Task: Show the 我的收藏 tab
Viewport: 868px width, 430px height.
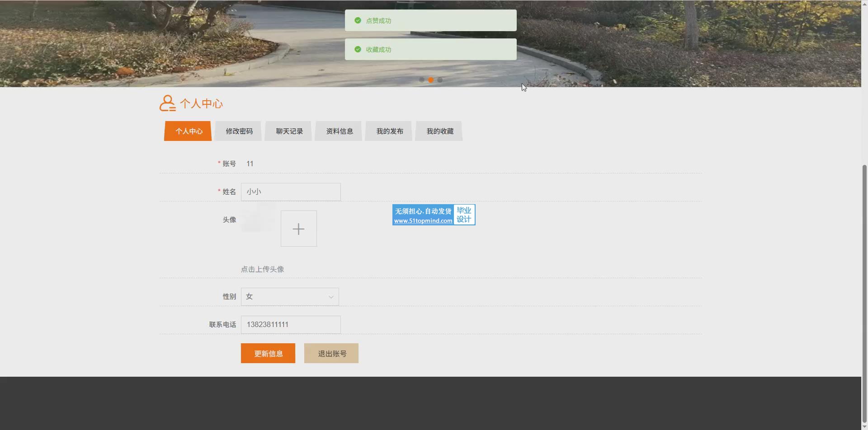Action: click(x=439, y=131)
